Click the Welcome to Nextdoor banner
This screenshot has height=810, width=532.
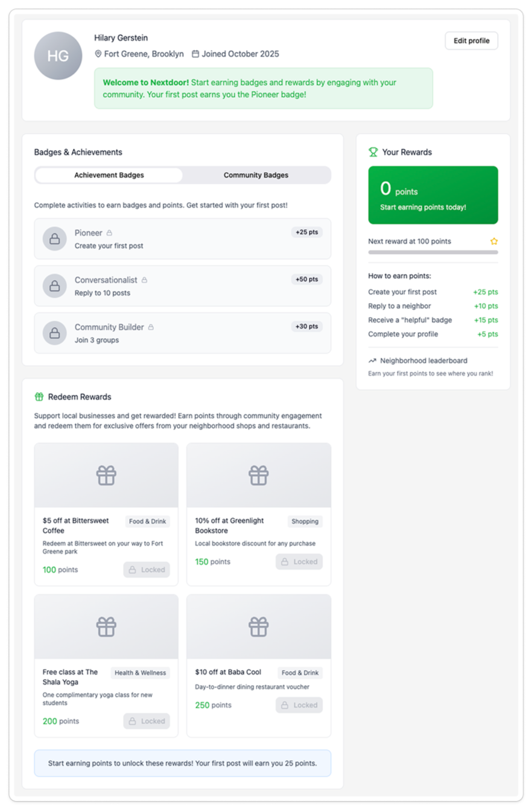(264, 89)
